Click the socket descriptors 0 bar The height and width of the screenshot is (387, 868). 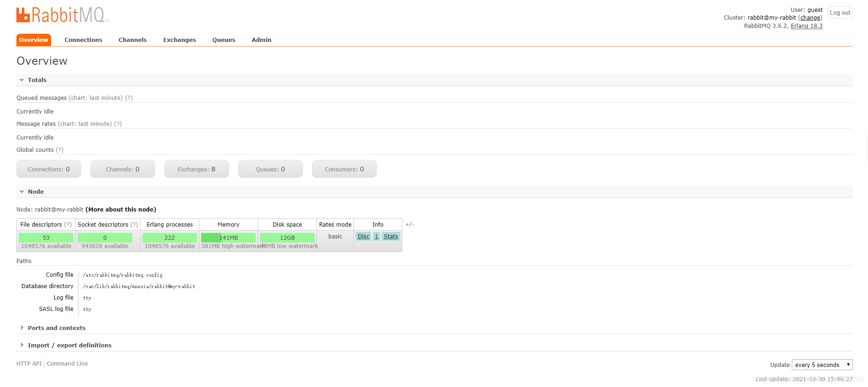[x=105, y=237]
